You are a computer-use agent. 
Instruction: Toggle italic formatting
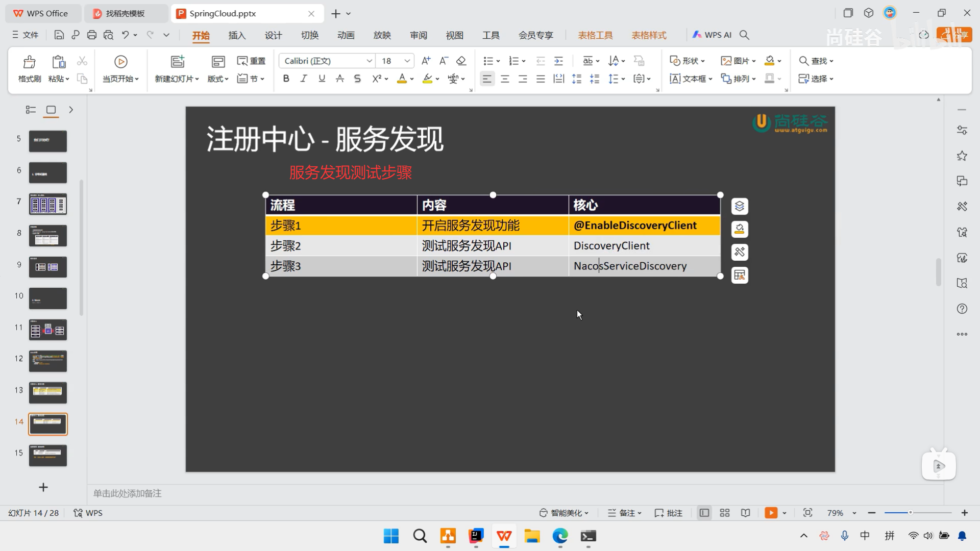click(x=304, y=79)
